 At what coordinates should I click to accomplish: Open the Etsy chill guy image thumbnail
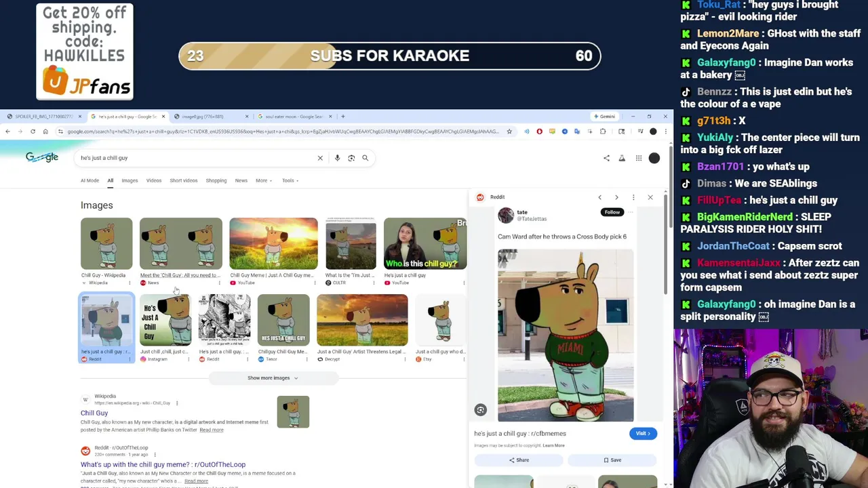point(441,320)
